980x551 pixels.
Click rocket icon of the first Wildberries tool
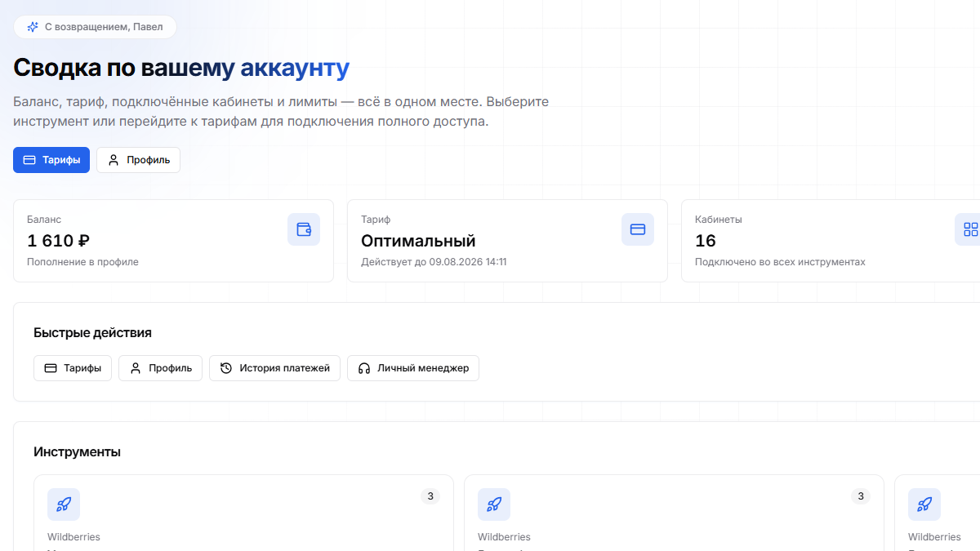pyautogui.click(x=64, y=504)
